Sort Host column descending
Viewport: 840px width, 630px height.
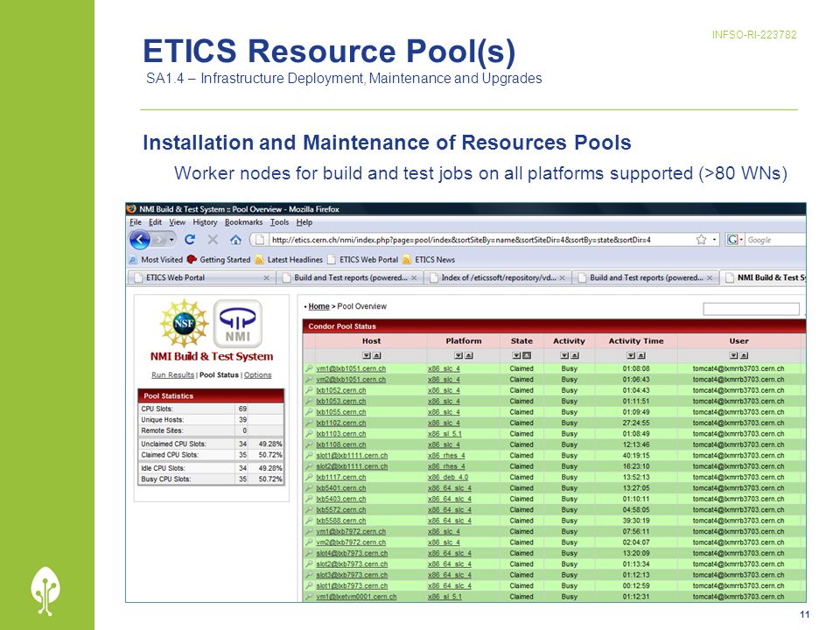point(367,356)
